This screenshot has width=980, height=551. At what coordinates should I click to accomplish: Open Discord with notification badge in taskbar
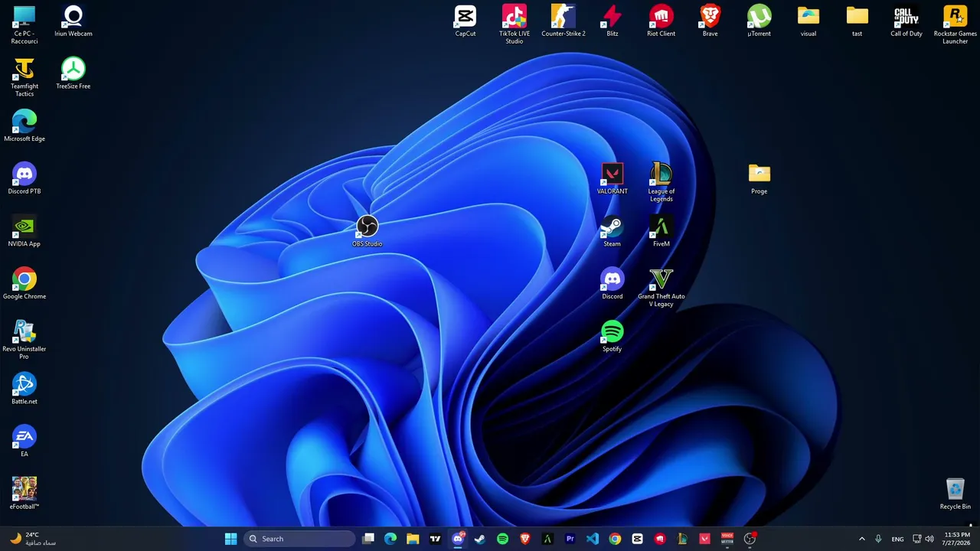pyautogui.click(x=458, y=539)
